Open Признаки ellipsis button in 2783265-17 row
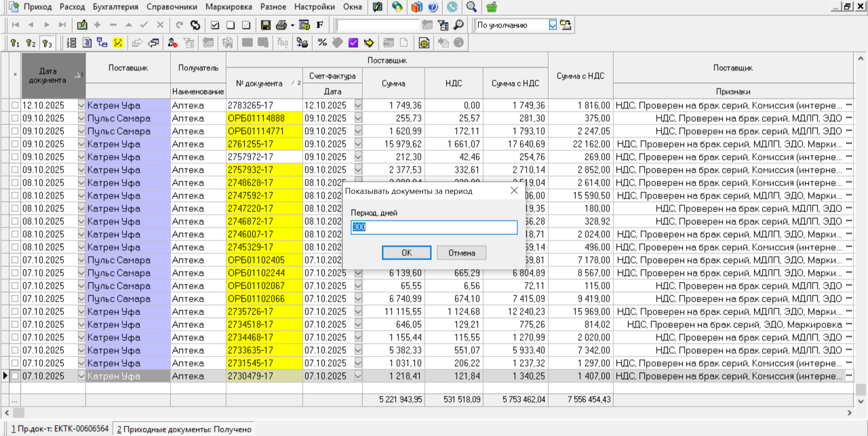This screenshot has width=868, height=436. click(849, 105)
